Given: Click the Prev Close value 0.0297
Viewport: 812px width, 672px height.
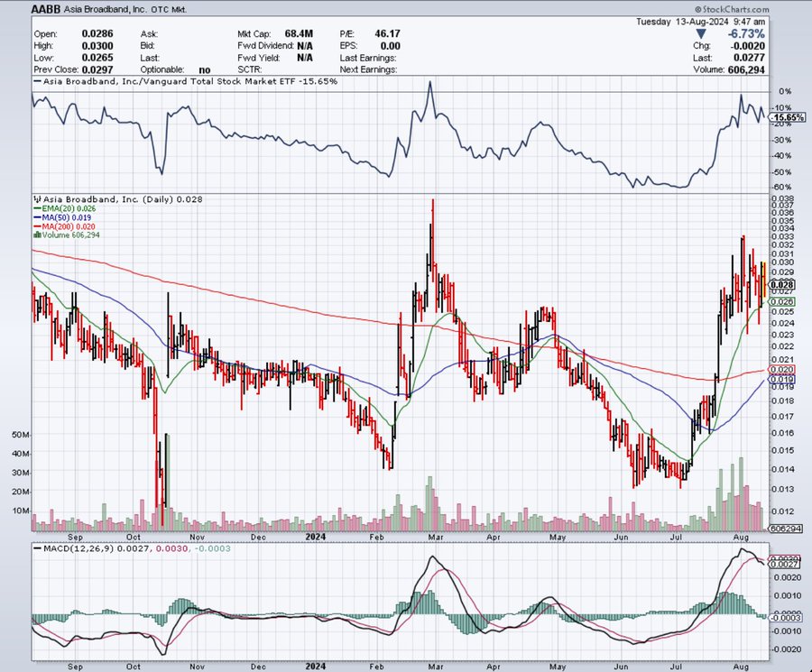Looking at the screenshot, I should click(x=97, y=69).
